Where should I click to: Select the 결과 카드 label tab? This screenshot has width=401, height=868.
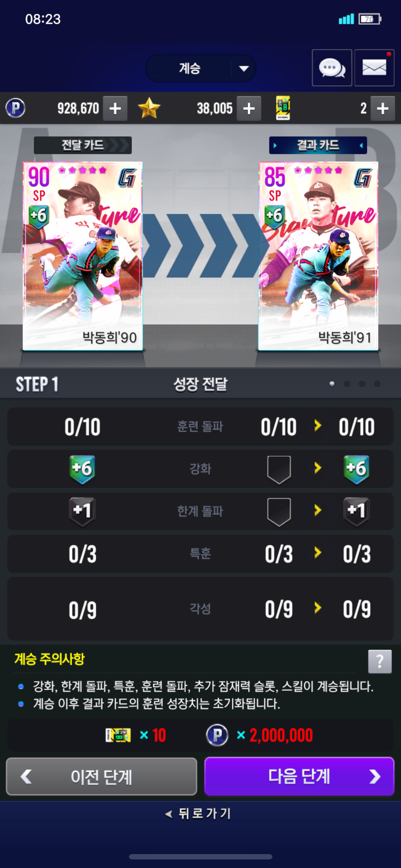pos(318,145)
